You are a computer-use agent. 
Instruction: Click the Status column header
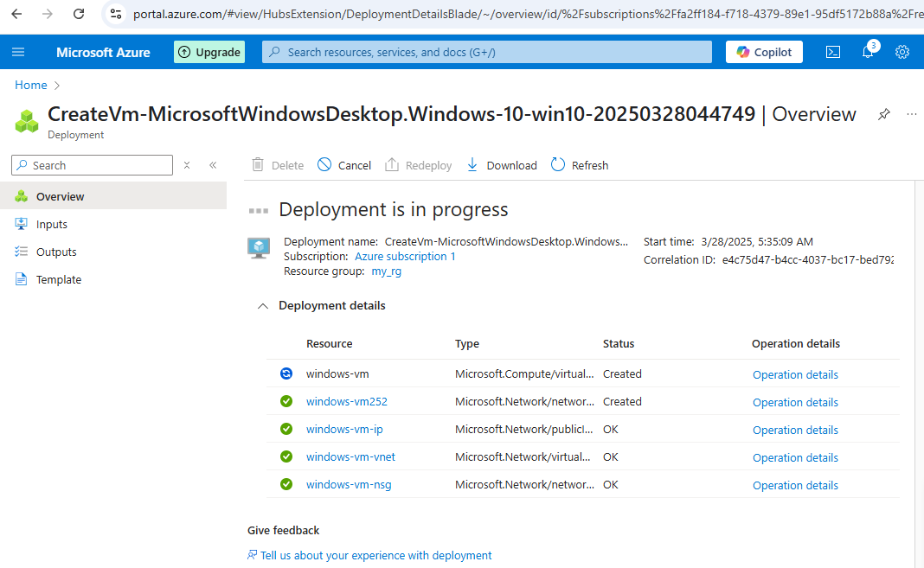(x=618, y=344)
